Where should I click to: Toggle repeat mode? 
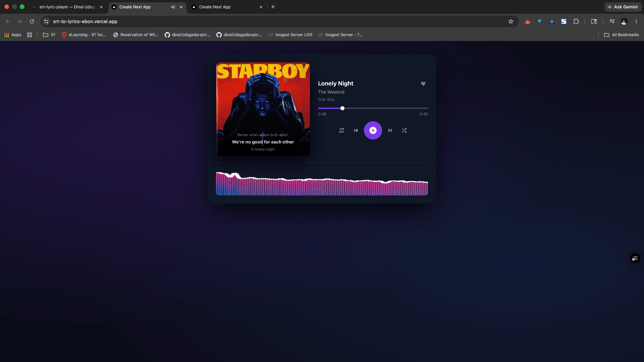tap(341, 130)
